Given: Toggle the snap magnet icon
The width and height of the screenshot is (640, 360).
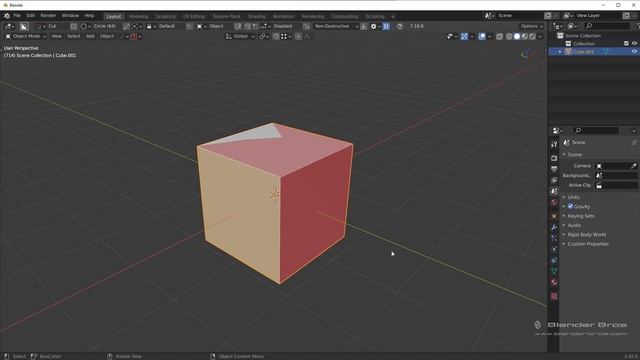Looking at the screenshot, I should pos(276,36).
